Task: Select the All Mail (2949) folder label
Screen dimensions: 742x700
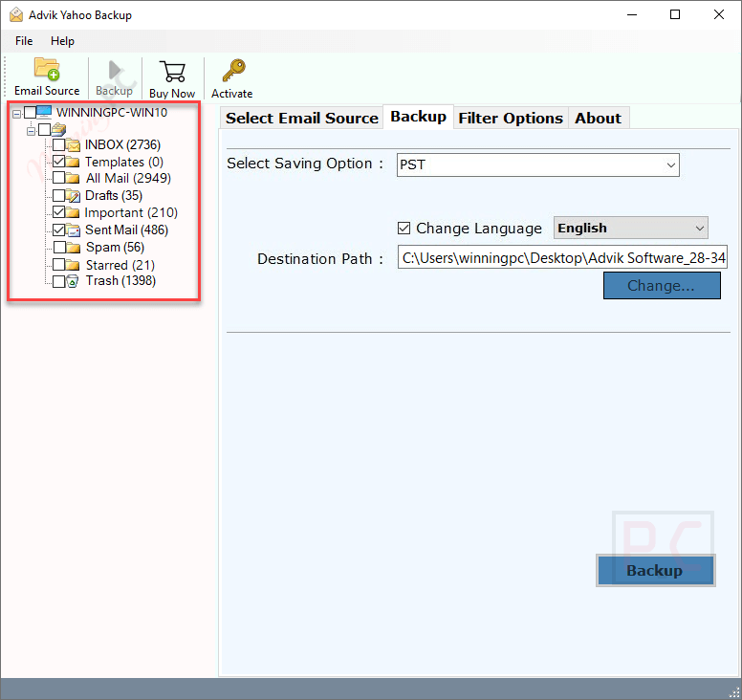Action: point(128,179)
